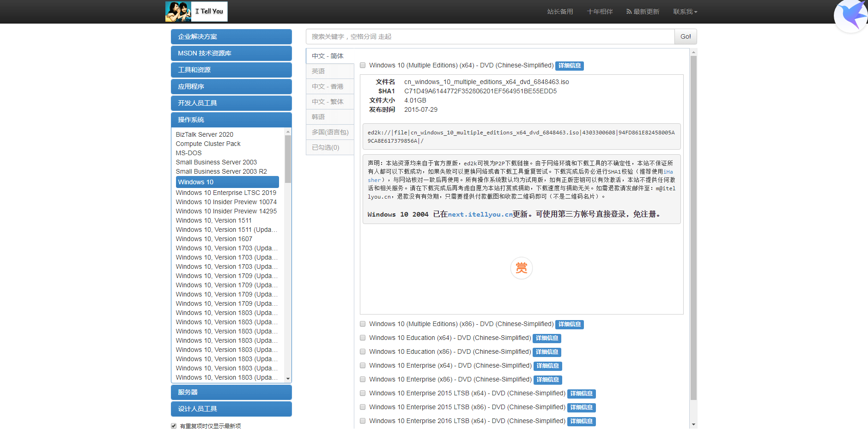Click the OS list scroll-down arrow

pyautogui.click(x=288, y=379)
